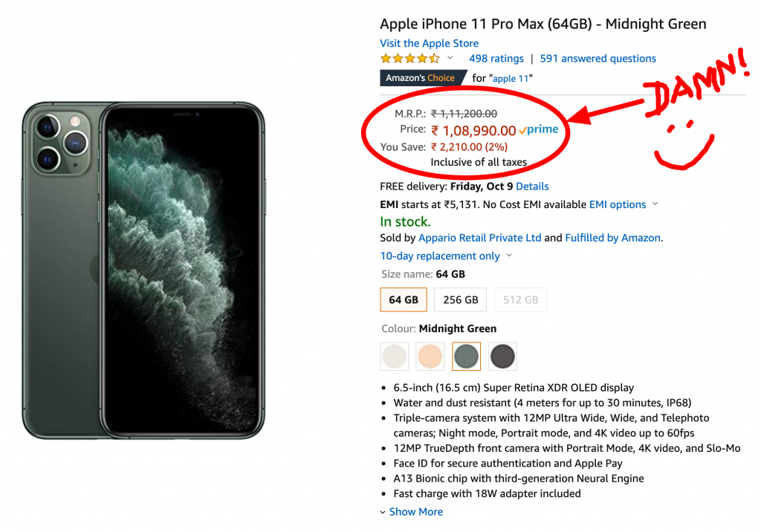This screenshot has height=532, width=761.
Task: Click the star rating icons
Action: tap(409, 59)
